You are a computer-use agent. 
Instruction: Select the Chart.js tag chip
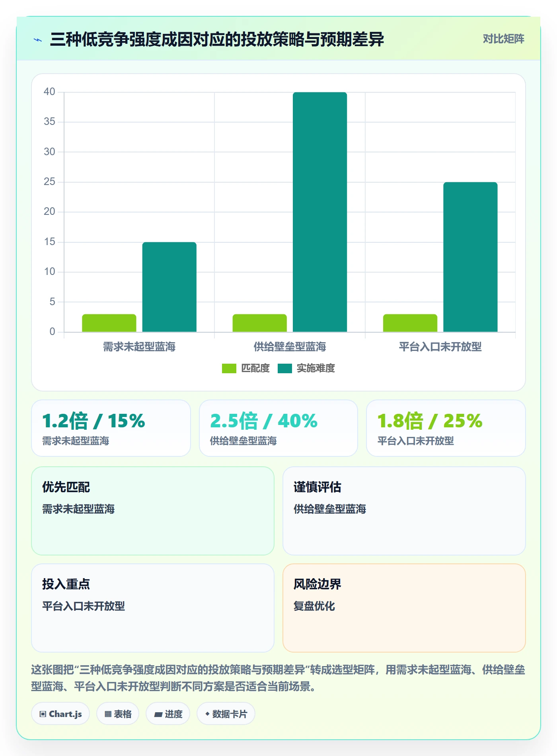point(60,714)
